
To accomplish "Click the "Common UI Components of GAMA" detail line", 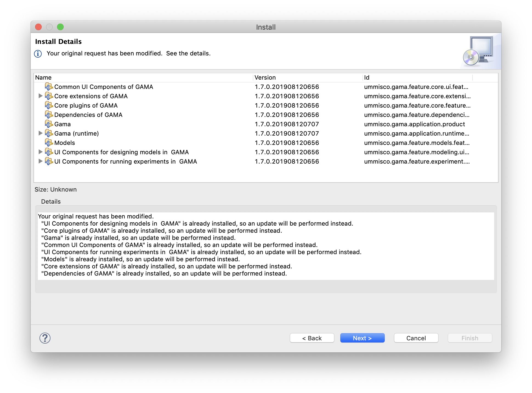I will pos(179,245).
